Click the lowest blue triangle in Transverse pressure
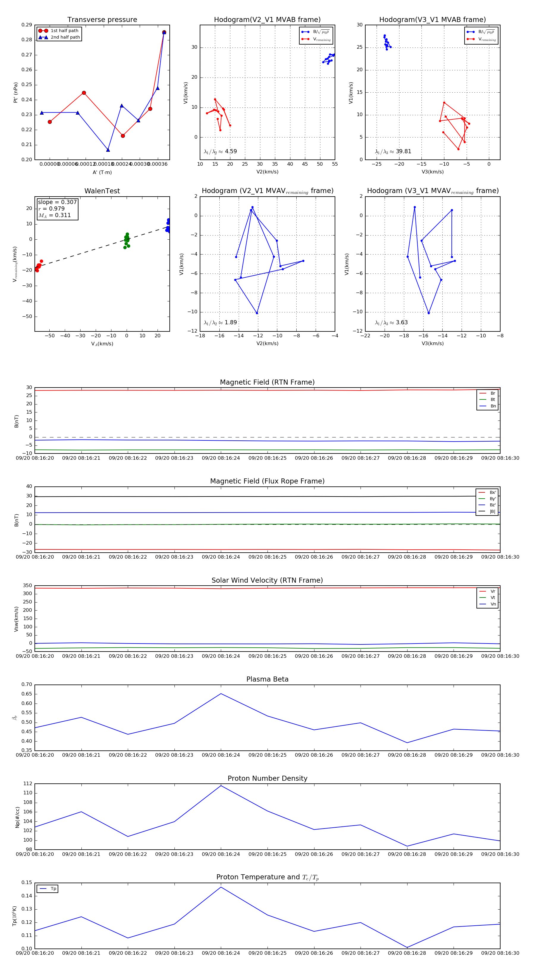This screenshot has height=980, width=535. pyautogui.click(x=108, y=150)
